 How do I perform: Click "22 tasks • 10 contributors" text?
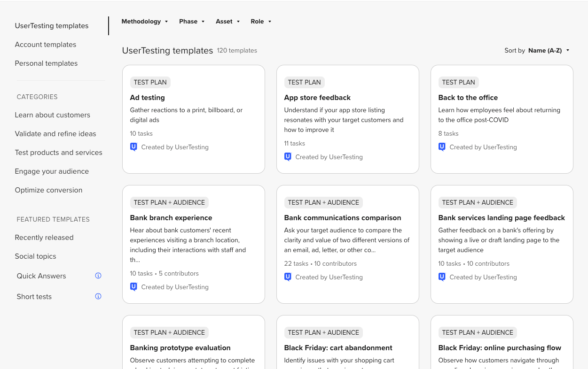tap(320, 263)
